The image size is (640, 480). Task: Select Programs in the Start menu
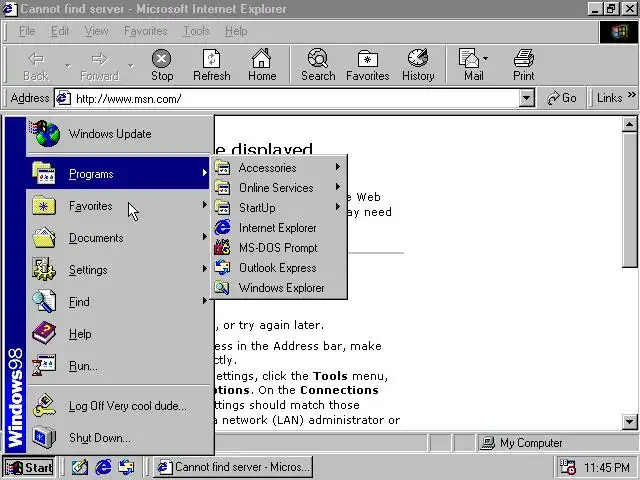[118, 174]
